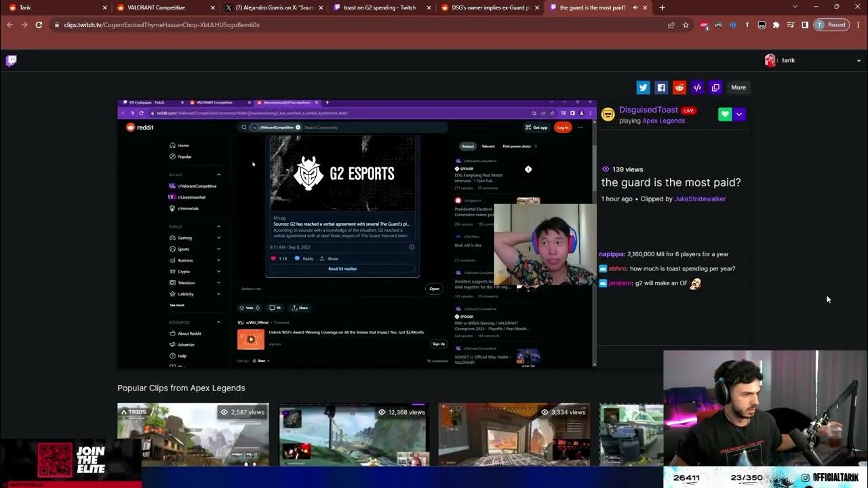Click the clip video player
Image resolution: width=868 pixels, height=488 pixels.
pyautogui.click(x=357, y=234)
